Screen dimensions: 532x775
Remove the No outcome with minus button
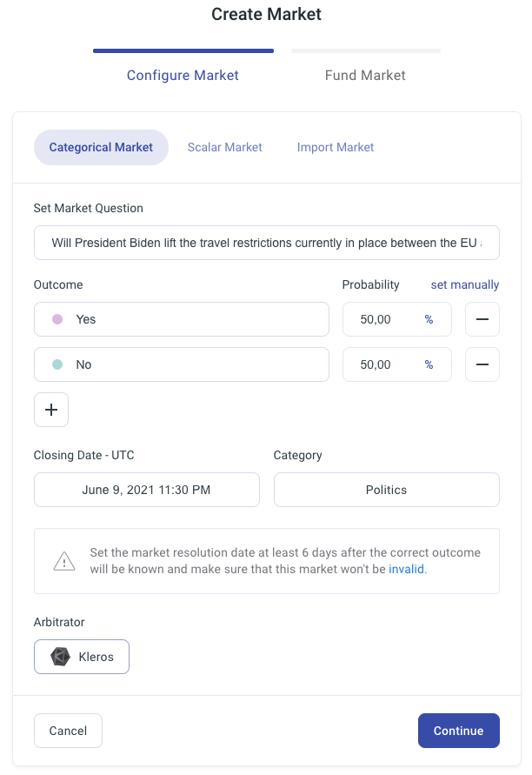point(482,364)
